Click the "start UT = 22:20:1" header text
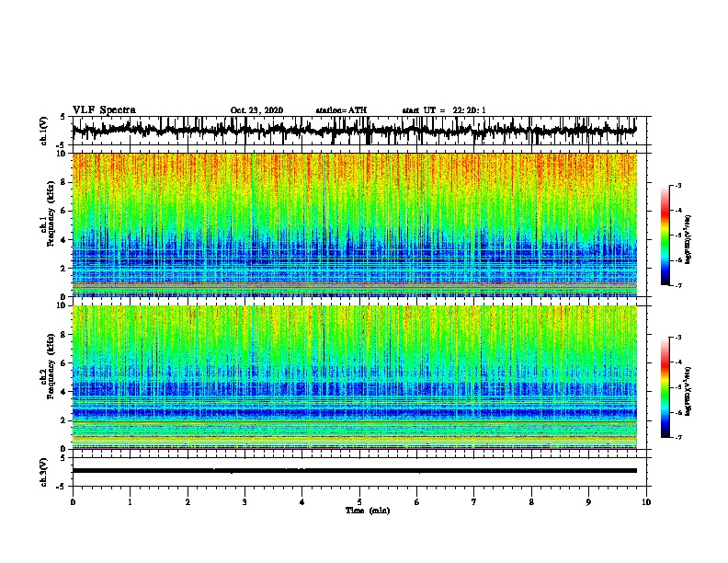The image size is (728, 563). click(444, 110)
